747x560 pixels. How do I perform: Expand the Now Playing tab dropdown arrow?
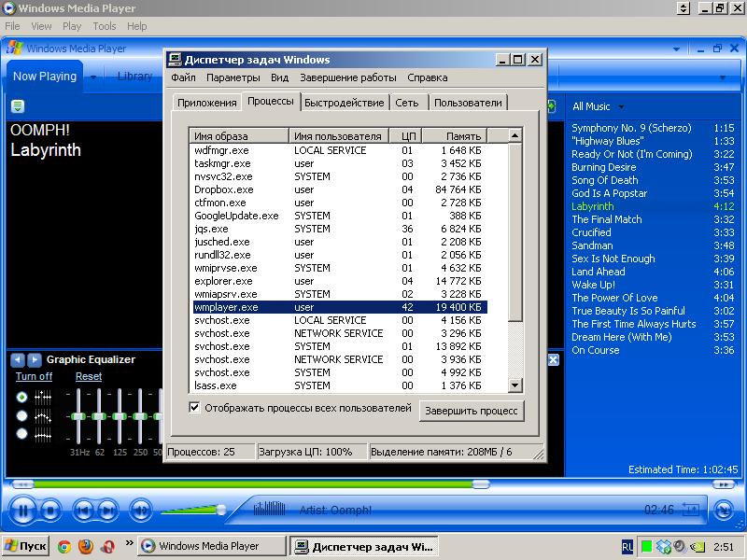[93, 77]
